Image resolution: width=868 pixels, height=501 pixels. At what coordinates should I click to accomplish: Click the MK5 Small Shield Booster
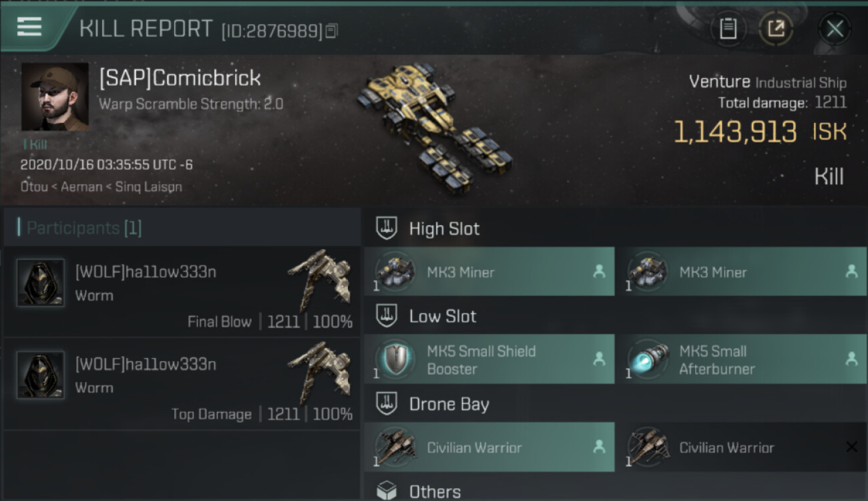[x=489, y=359]
